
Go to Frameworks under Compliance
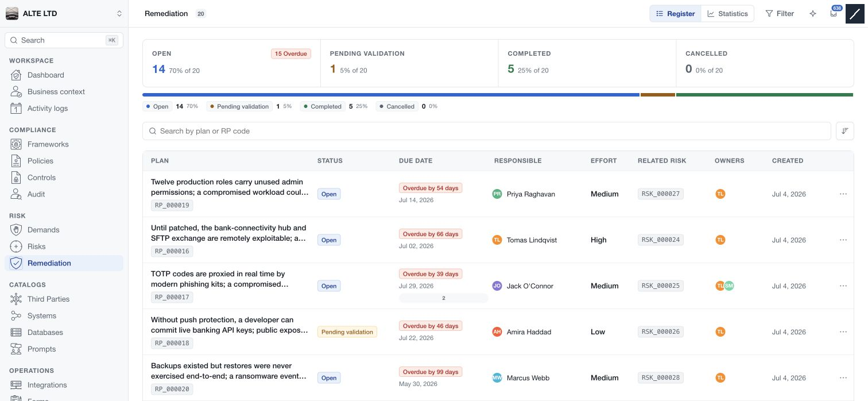tap(64, 144)
